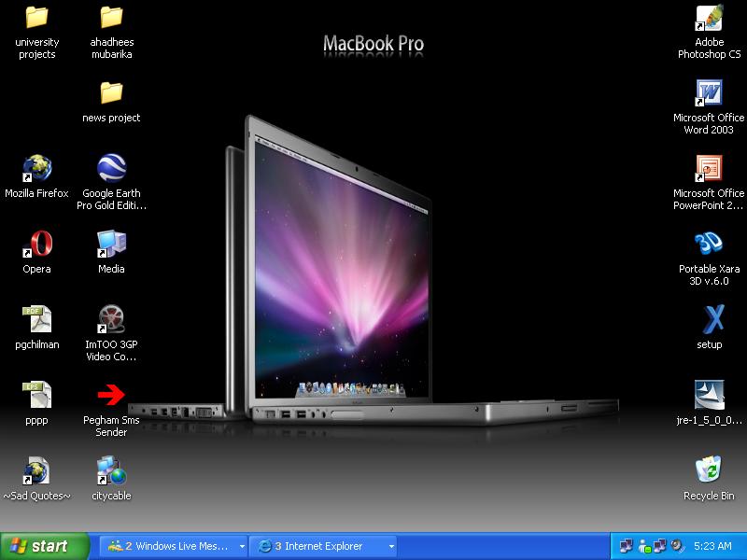Select the Mozilla Firefox desktop icon
This screenshot has width=747, height=560.
tap(36, 170)
